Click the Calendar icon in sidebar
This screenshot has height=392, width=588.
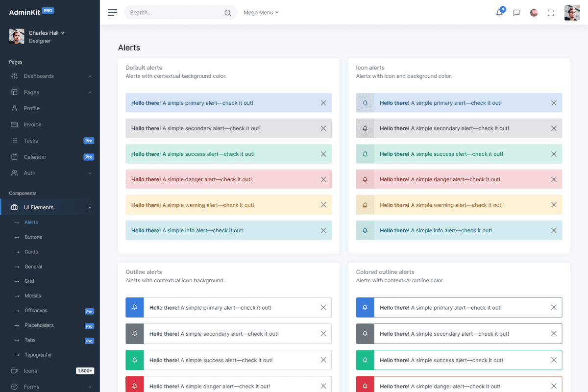tap(14, 157)
